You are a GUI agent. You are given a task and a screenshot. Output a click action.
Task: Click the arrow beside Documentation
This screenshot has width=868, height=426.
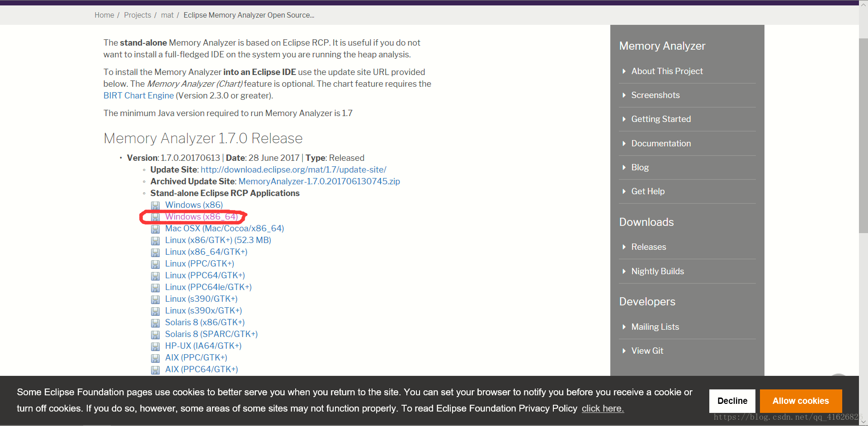[x=624, y=144]
